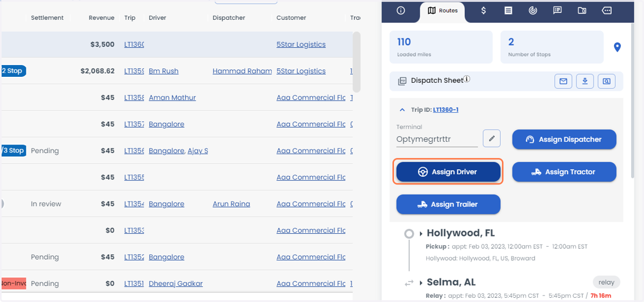Email the dispatch sheet
644x302 pixels.
coord(563,81)
